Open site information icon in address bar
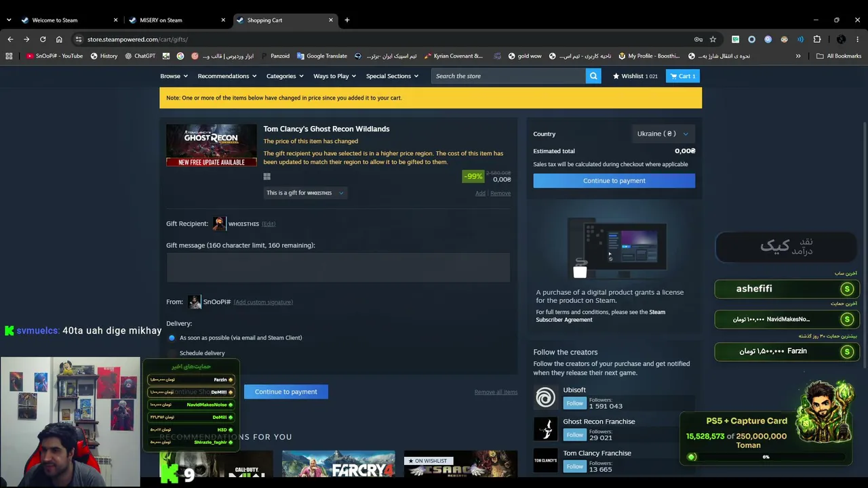This screenshot has height=488, width=868. click(79, 39)
